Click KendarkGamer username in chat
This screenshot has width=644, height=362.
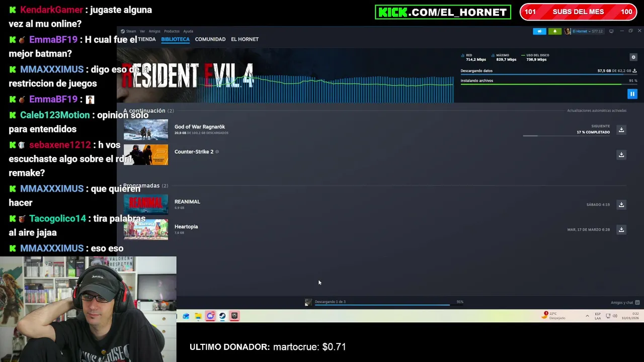pyautogui.click(x=51, y=10)
